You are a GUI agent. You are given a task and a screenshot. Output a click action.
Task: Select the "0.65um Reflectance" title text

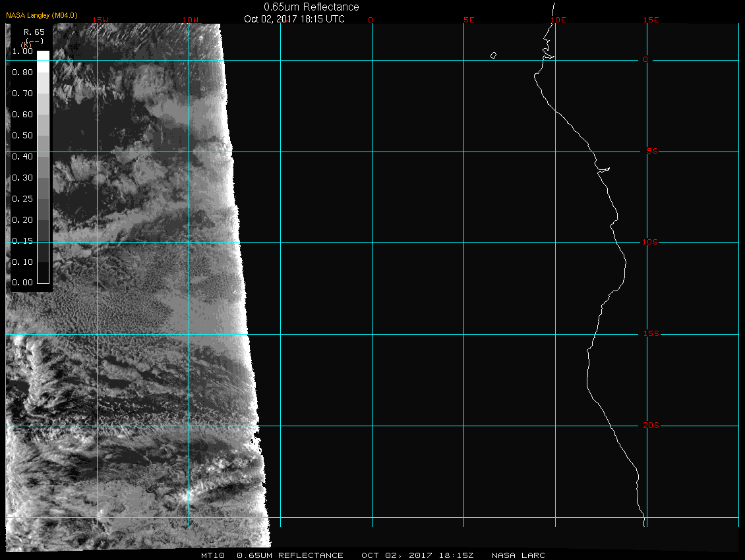coord(311,7)
